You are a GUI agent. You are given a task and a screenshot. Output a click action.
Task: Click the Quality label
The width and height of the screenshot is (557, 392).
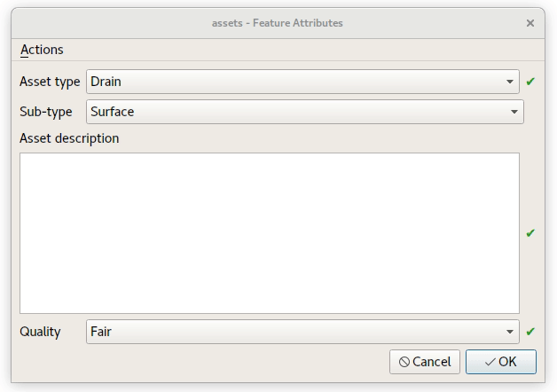pos(40,332)
